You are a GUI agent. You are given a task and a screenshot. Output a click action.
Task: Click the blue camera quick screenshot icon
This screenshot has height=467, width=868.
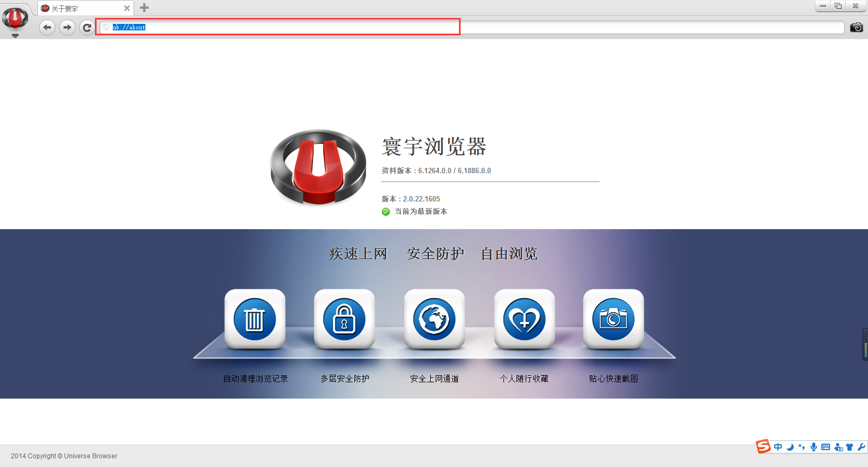point(613,319)
